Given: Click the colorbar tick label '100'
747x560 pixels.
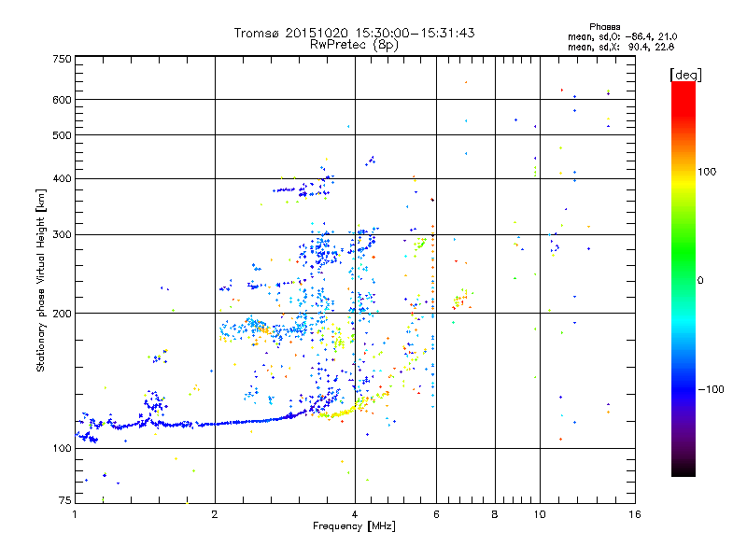Looking at the screenshot, I should [x=707, y=172].
